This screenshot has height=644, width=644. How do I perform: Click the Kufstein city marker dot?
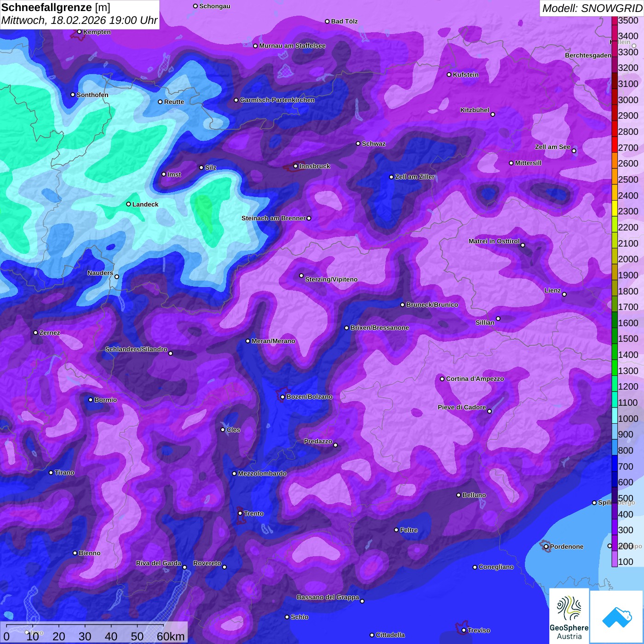coord(449,75)
